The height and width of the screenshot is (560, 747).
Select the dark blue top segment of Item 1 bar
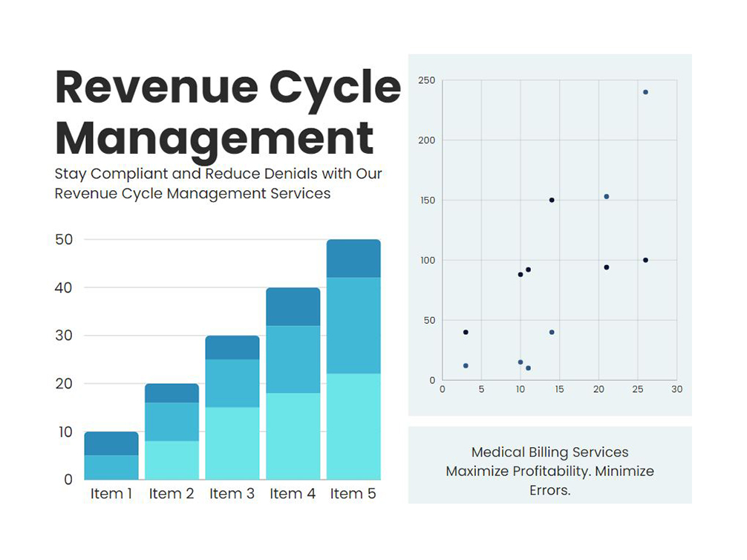point(111,443)
